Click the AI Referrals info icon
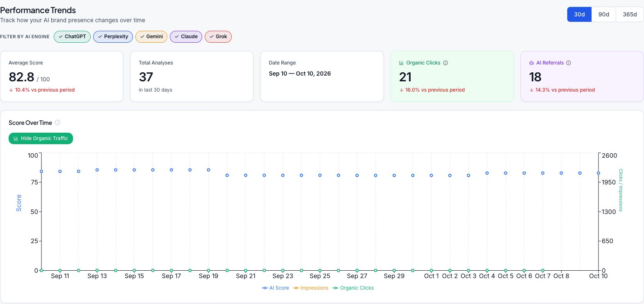The image size is (644, 304). pyautogui.click(x=569, y=63)
